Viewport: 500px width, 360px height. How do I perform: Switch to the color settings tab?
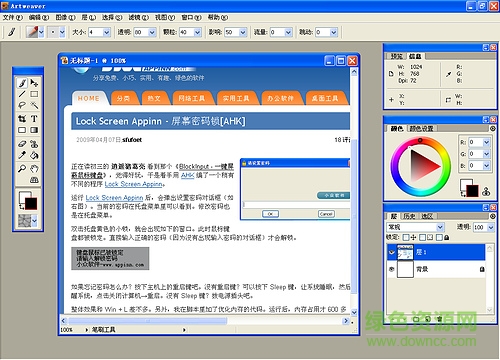click(x=421, y=129)
